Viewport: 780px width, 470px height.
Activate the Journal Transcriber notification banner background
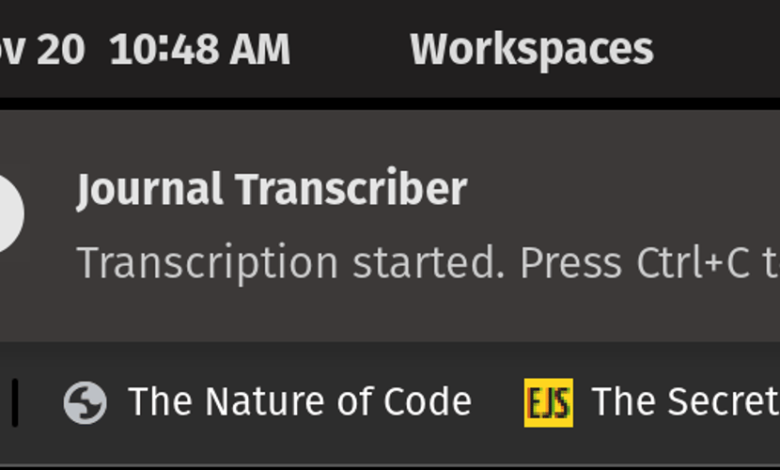pos(390,226)
